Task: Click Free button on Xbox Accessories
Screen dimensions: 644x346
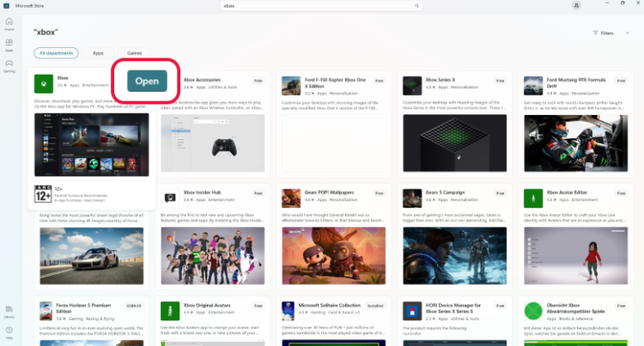Action: tap(258, 81)
